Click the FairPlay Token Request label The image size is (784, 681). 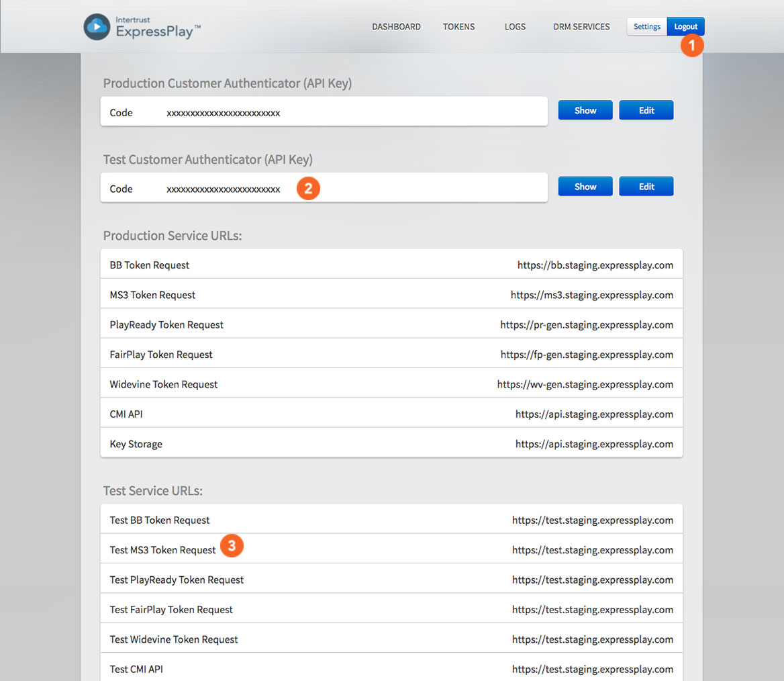coord(161,355)
